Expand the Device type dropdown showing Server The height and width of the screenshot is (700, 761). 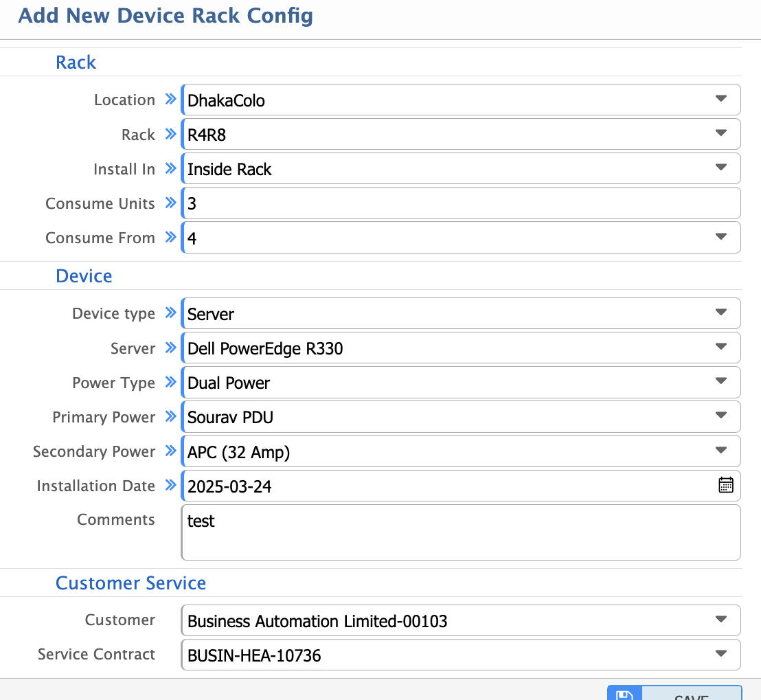[x=721, y=313]
